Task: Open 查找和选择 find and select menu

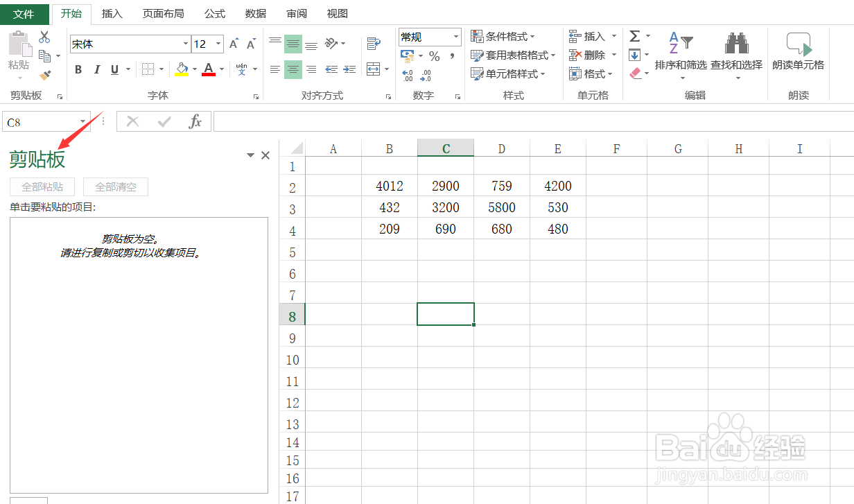Action: pyautogui.click(x=736, y=55)
